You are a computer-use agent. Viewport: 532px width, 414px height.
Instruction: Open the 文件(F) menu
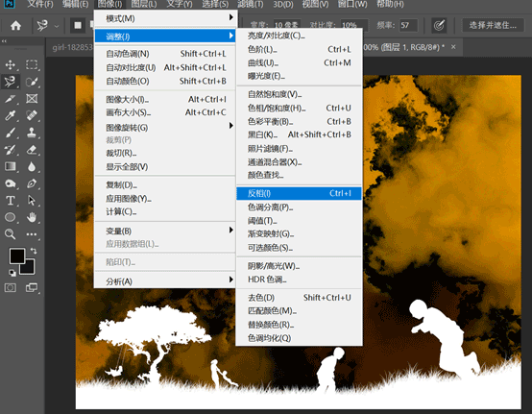click(40, 4)
